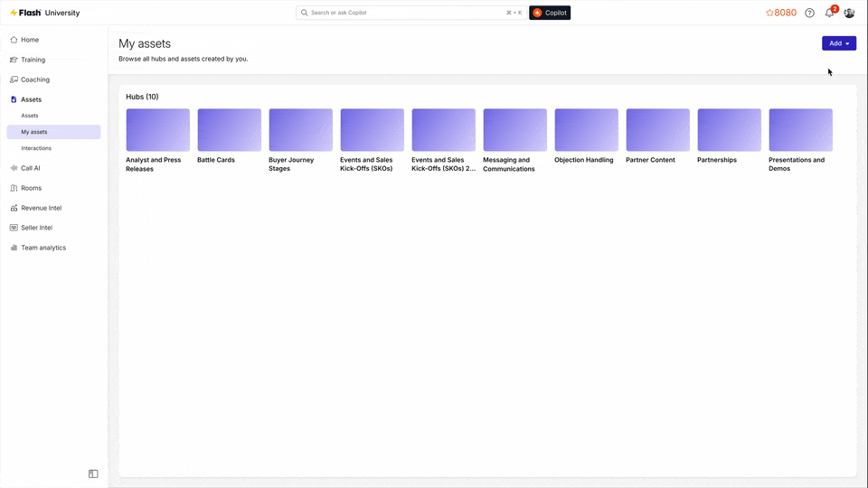Click the Home icon in sidebar
Screen dimensions: 868x488
(14, 40)
